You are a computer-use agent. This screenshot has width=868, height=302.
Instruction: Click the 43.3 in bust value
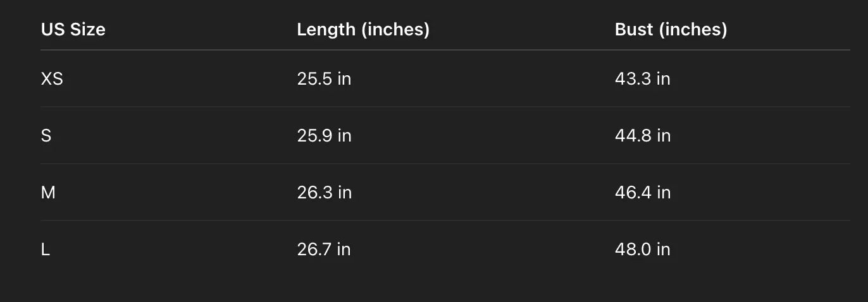click(642, 79)
